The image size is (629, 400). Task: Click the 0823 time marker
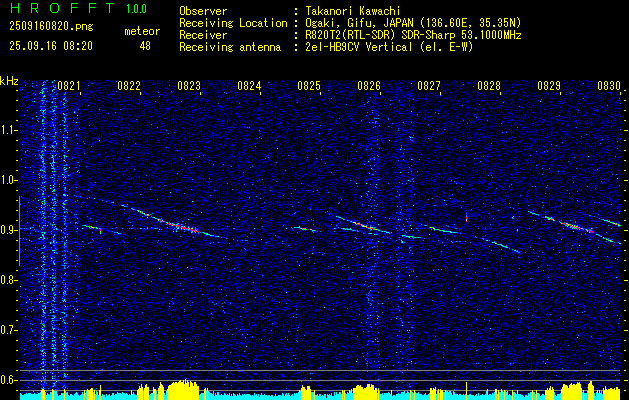point(189,86)
